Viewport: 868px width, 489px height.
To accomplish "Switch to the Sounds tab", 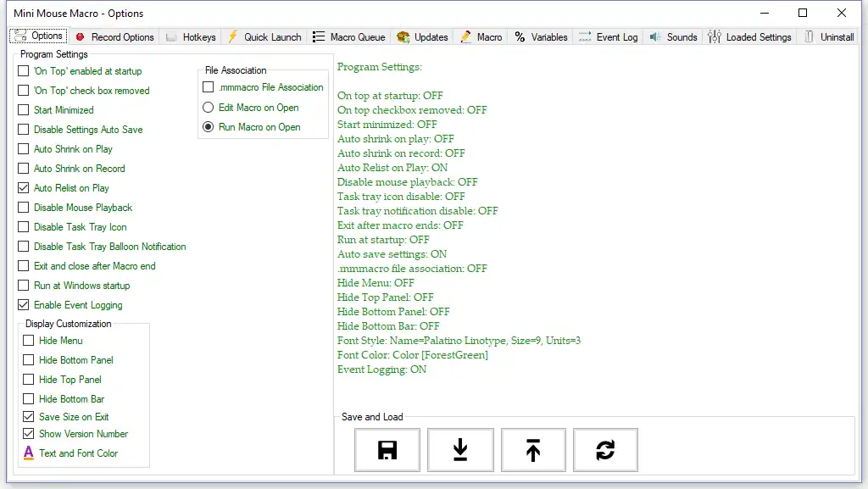I will [x=673, y=37].
